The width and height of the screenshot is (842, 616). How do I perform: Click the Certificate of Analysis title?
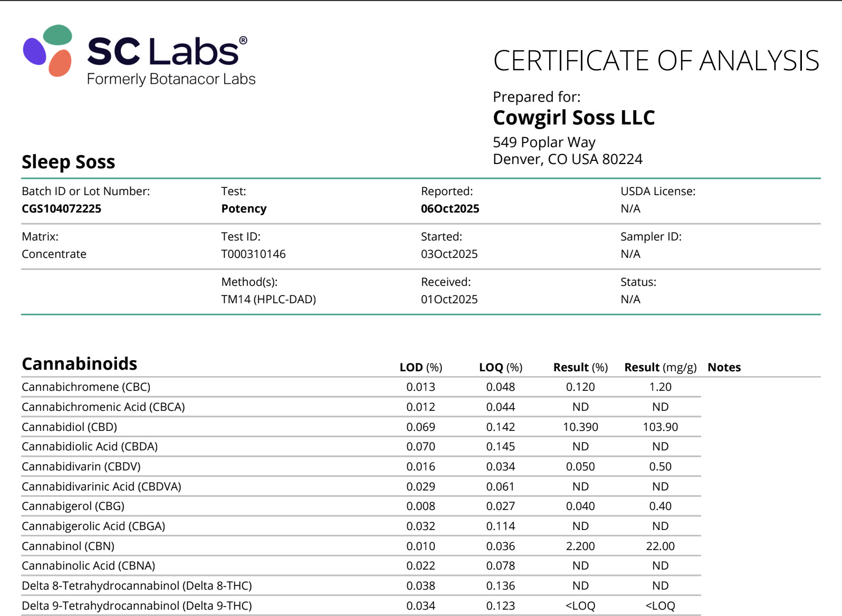click(656, 61)
